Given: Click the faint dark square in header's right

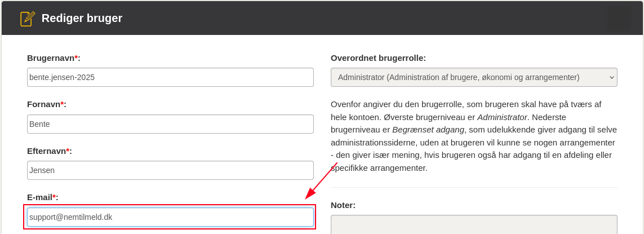Looking at the screenshot, I should point(618,19).
